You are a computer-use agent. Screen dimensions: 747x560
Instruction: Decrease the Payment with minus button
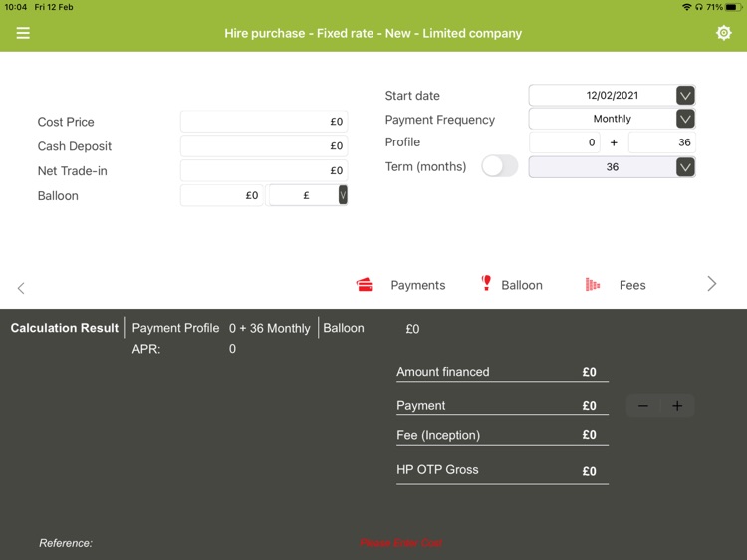pyautogui.click(x=643, y=406)
